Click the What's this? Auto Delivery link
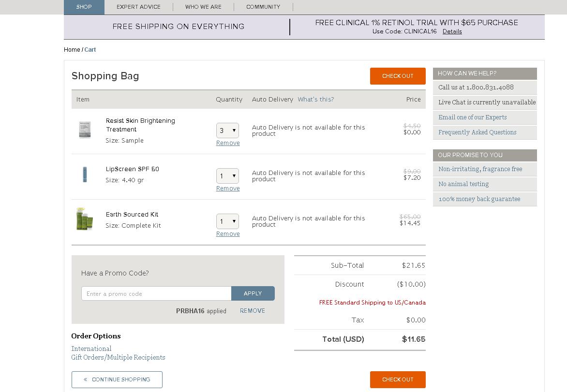 point(315,100)
